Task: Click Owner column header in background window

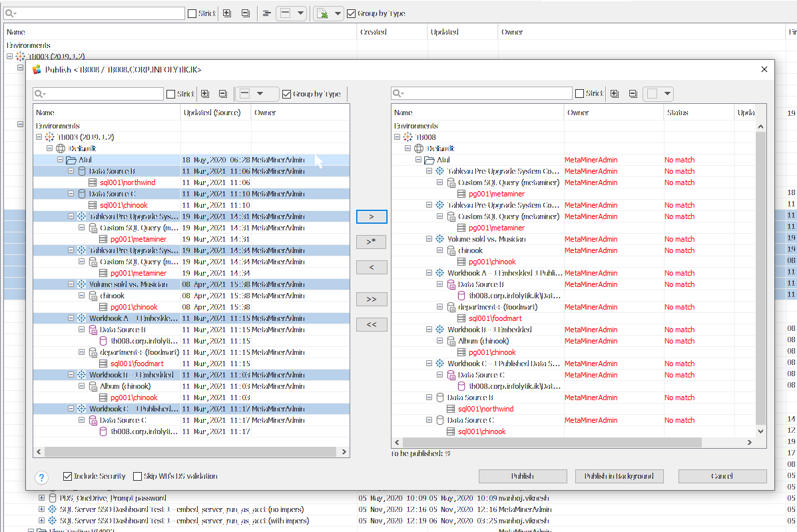Action: click(x=641, y=31)
